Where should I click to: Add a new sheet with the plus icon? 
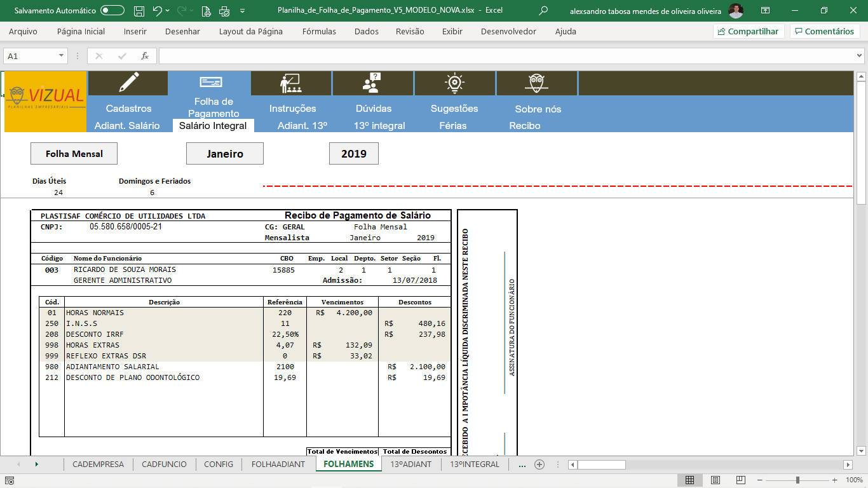click(539, 464)
